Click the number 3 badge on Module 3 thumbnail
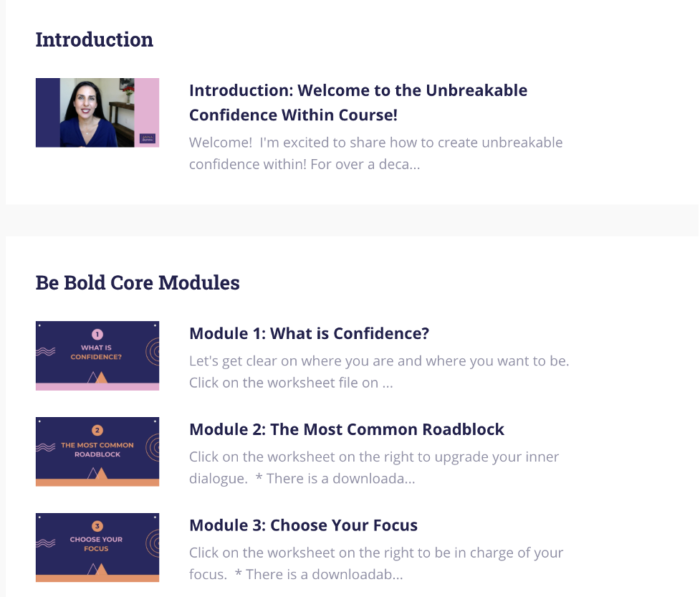 click(97, 526)
